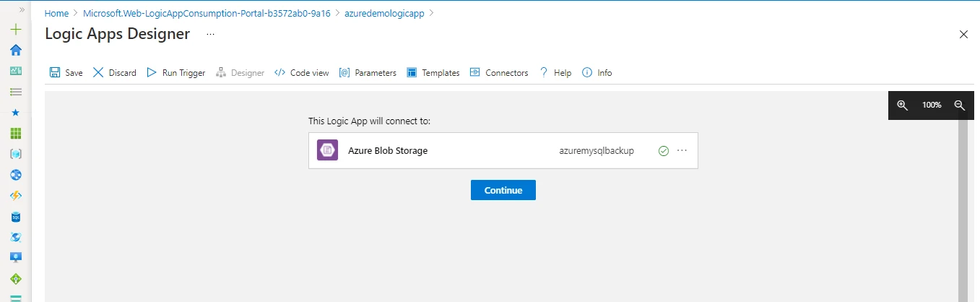The height and width of the screenshot is (302, 980).
Task: Open the Azure Cosmos DB icon
Action: [15, 237]
